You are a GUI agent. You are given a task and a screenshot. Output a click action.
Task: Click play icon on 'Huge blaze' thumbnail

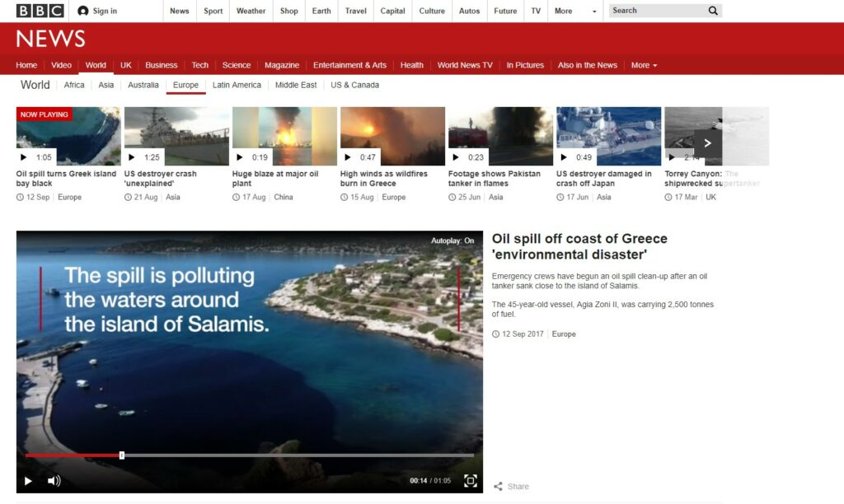pos(240,157)
